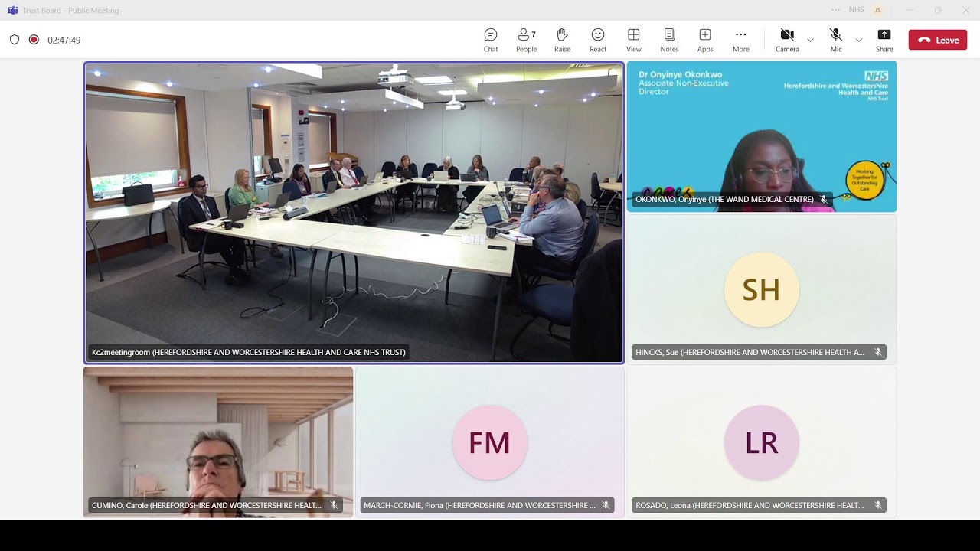Click the SH avatar of Sue Hincks

[x=762, y=289]
